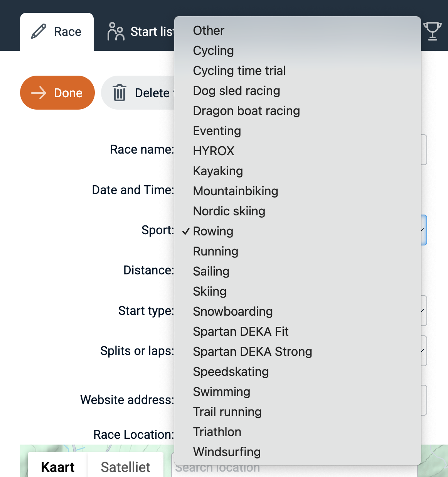The image size is (448, 477).
Task: Choose Triathlon in the sport dropdown
Action: pos(217,432)
